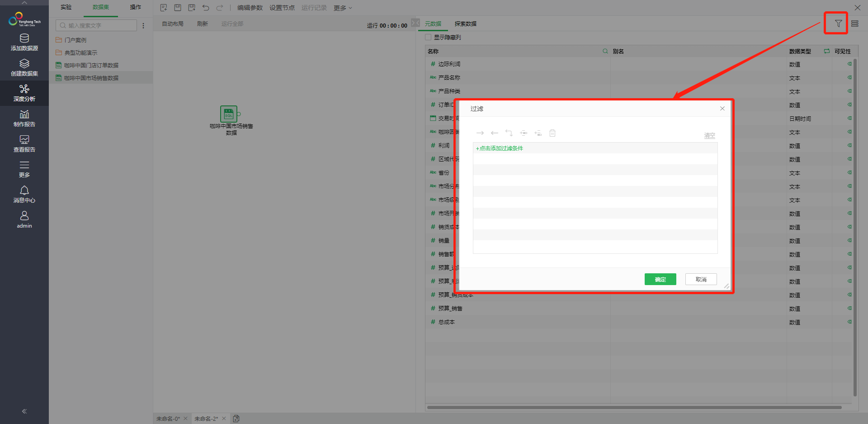
Task: Switch to the 元数据 tab
Action: pyautogui.click(x=433, y=24)
